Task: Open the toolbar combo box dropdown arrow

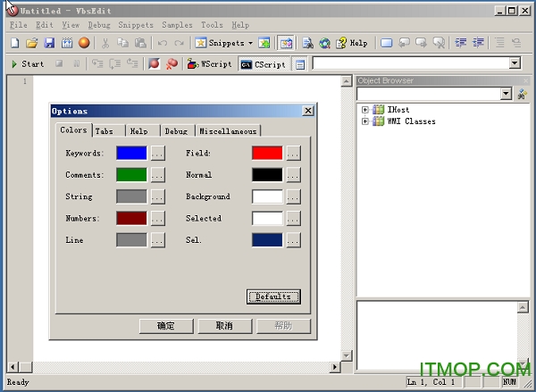Action: 515,63
